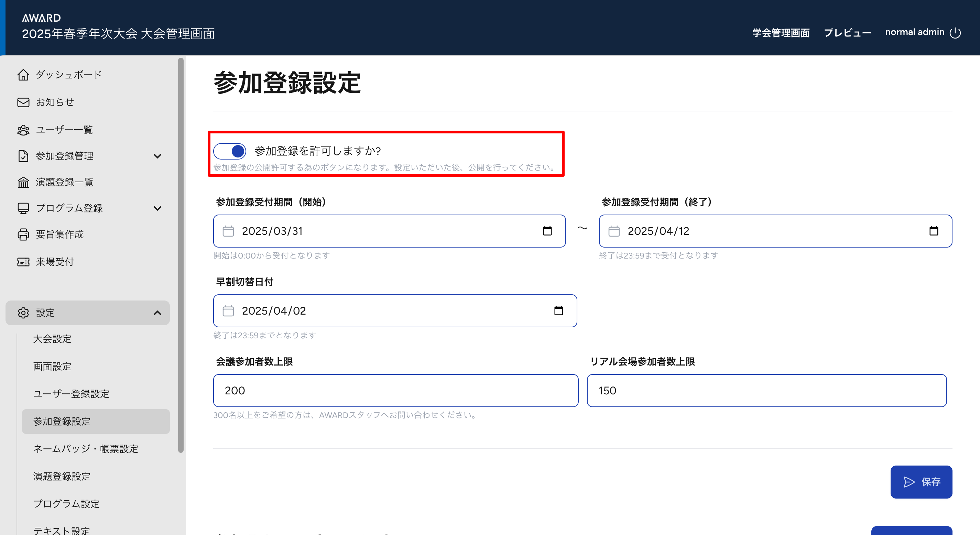Viewport: 980px width, 535px height.
Task: Click the ダッシュボード home icon
Action: point(23,75)
